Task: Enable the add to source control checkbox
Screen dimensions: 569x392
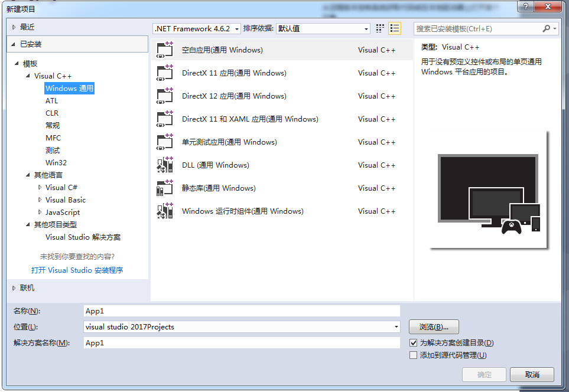Action: coord(413,355)
